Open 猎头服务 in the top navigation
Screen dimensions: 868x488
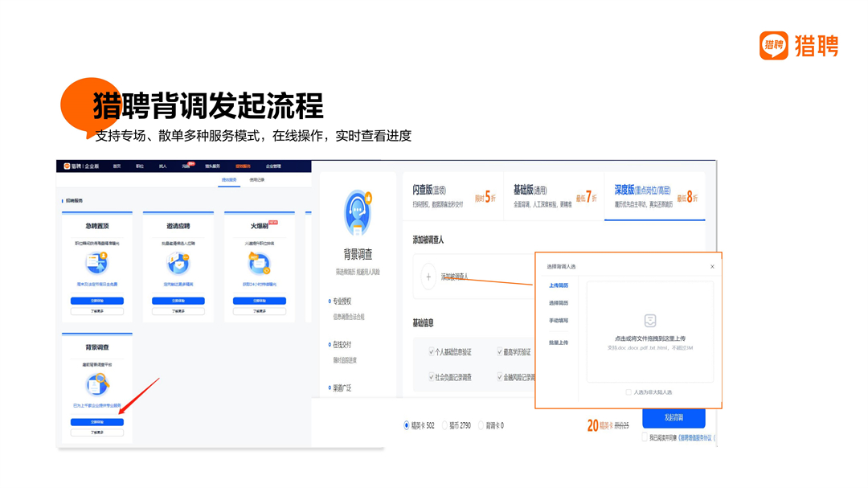click(x=212, y=166)
